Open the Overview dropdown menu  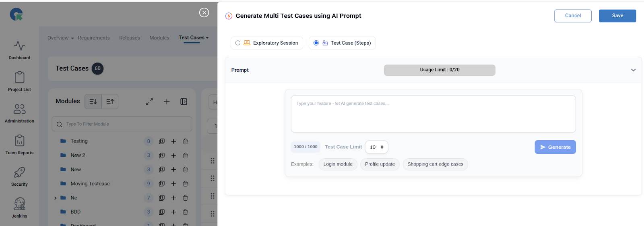61,38
